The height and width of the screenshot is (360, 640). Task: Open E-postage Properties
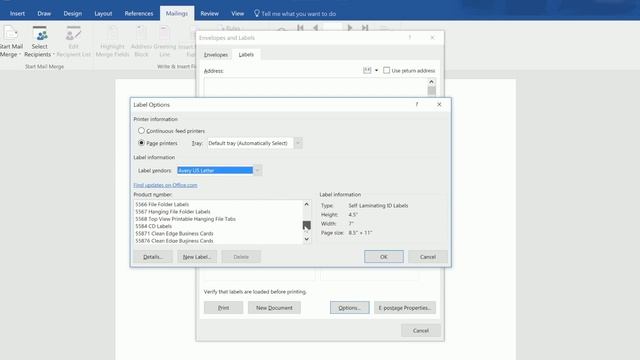coord(405,308)
